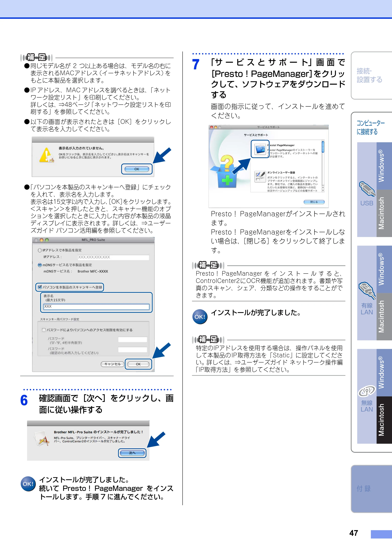Enable the password access restriction checkbox

tap(44, 330)
